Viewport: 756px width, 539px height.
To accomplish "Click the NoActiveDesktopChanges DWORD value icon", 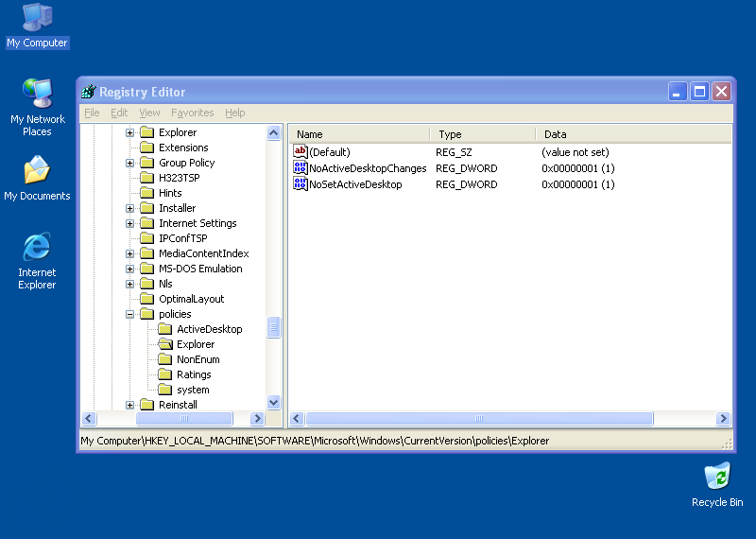I will pyautogui.click(x=300, y=168).
